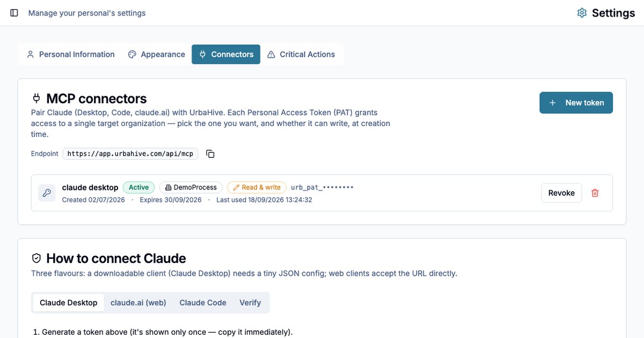Switch to the Claude Code instructions
Screen dimensions: 644x338
(203, 303)
